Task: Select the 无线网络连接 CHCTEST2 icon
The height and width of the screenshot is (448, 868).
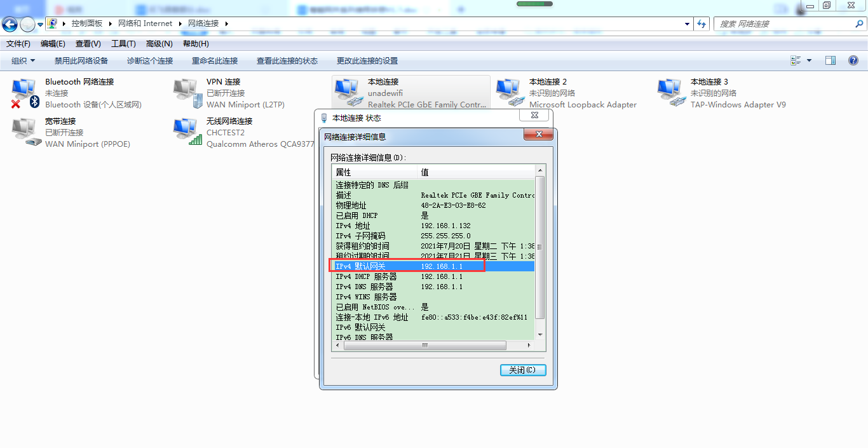Action: pos(186,132)
